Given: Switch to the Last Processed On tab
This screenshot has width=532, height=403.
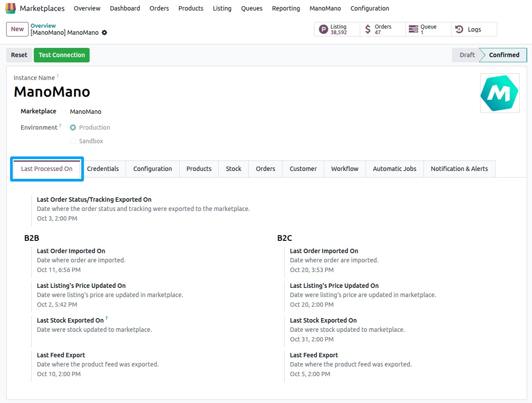Looking at the screenshot, I should coord(47,169).
